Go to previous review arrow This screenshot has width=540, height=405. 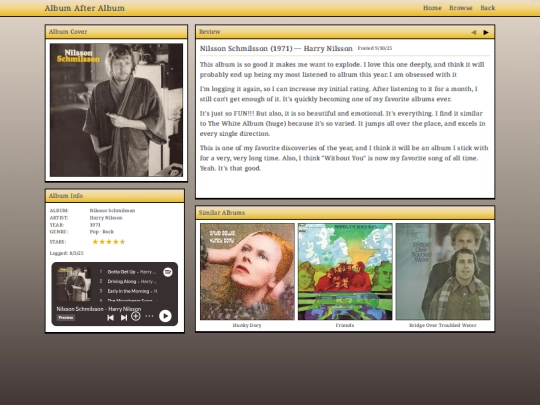click(x=474, y=32)
